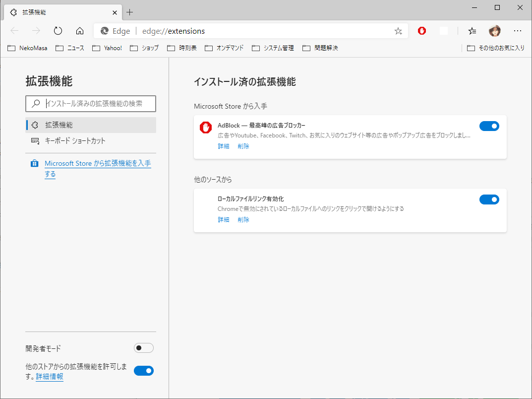Select the 拡張機能 browser tab
This screenshot has height=399, width=532.
point(62,12)
